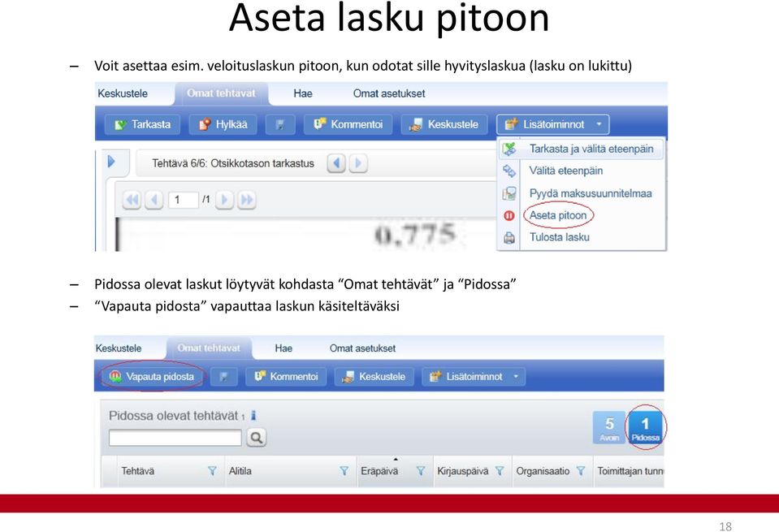Screen dimensions: 779x532
Task: Open filter on Alitila column
Action: tap(344, 471)
